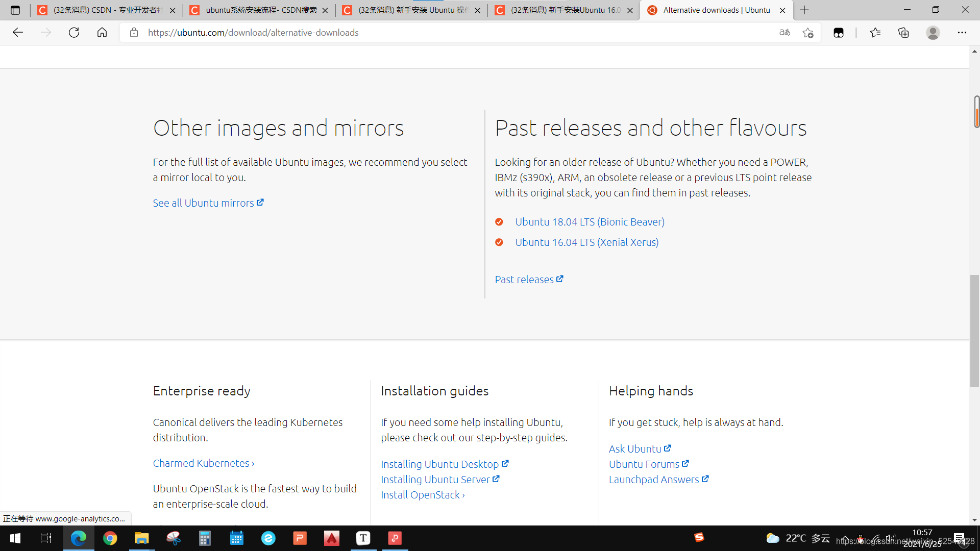This screenshot has width=980, height=551.
Task: Open See all Ubuntu mirrors link
Action: click(208, 203)
